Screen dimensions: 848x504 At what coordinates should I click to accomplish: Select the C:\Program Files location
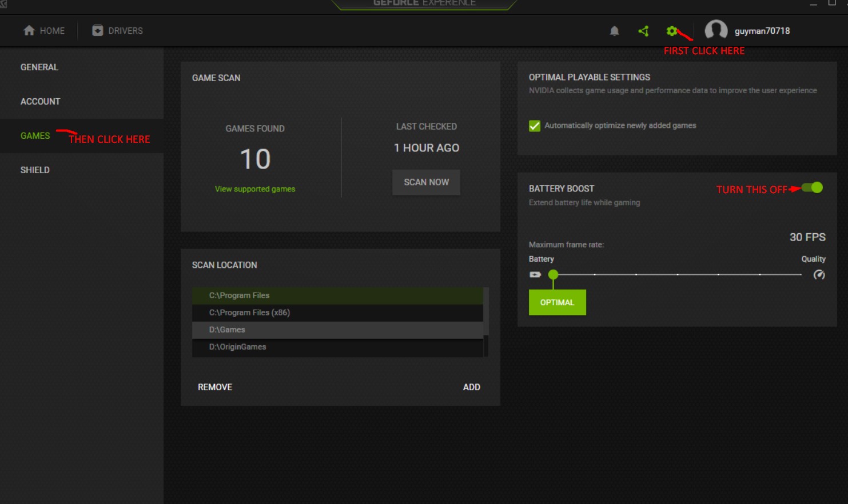(x=337, y=295)
